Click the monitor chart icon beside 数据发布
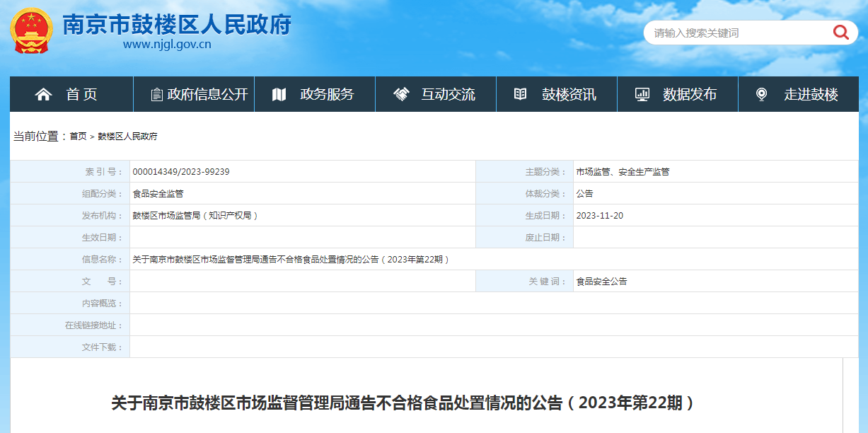Viewport: 868px width, 433px height. point(642,94)
